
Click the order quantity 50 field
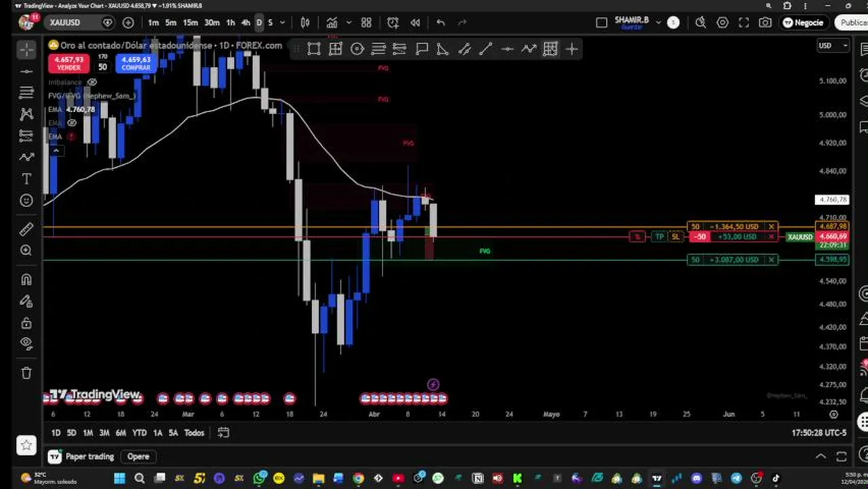tap(103, 67)
